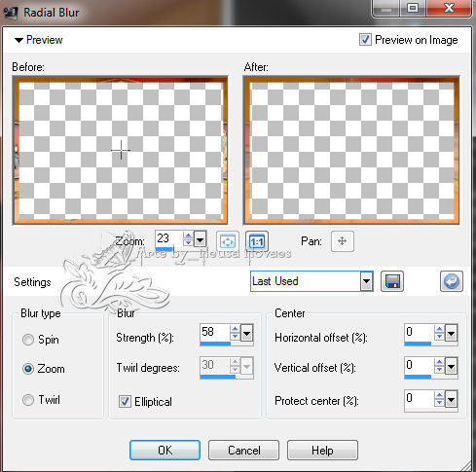The height and width of the screenshot is (472, 476).
Task: Select the Spin blur type
Action: pos(28,340)
